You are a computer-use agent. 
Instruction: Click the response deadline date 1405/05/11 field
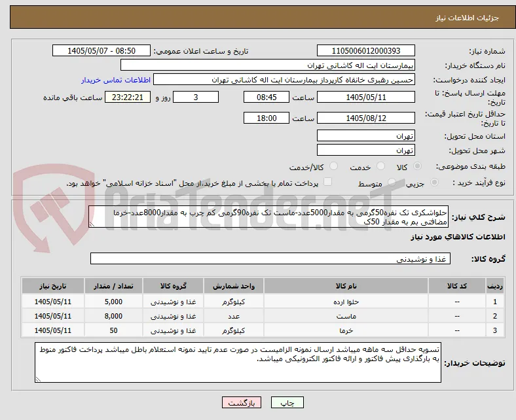(365, 97)
